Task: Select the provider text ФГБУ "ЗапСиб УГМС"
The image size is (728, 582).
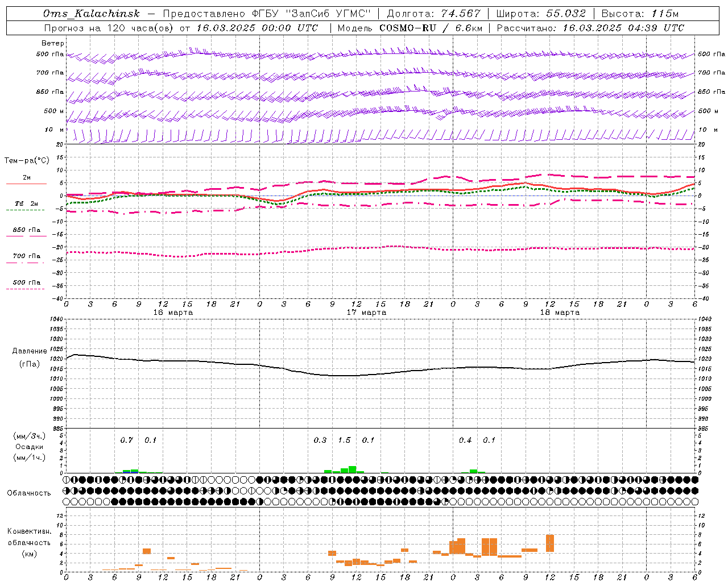Action: (x=312, y=14)
